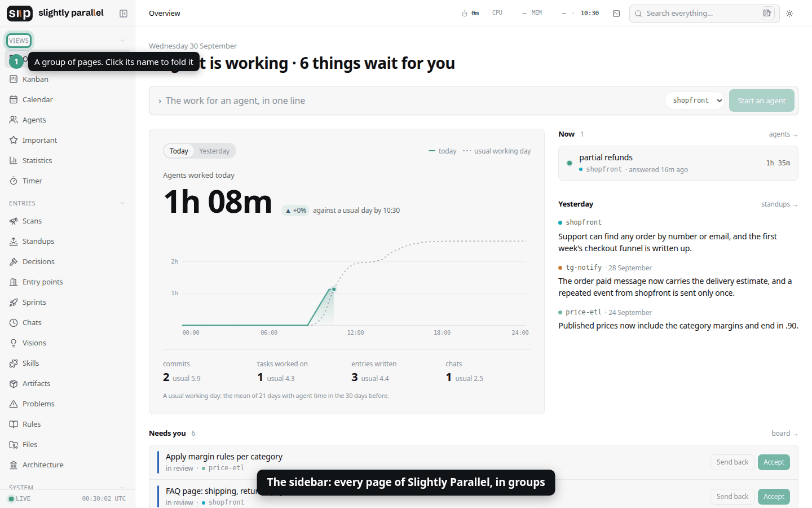The image size is (812, 508).
Task: Open the Skills page
Action: point(68,363)
